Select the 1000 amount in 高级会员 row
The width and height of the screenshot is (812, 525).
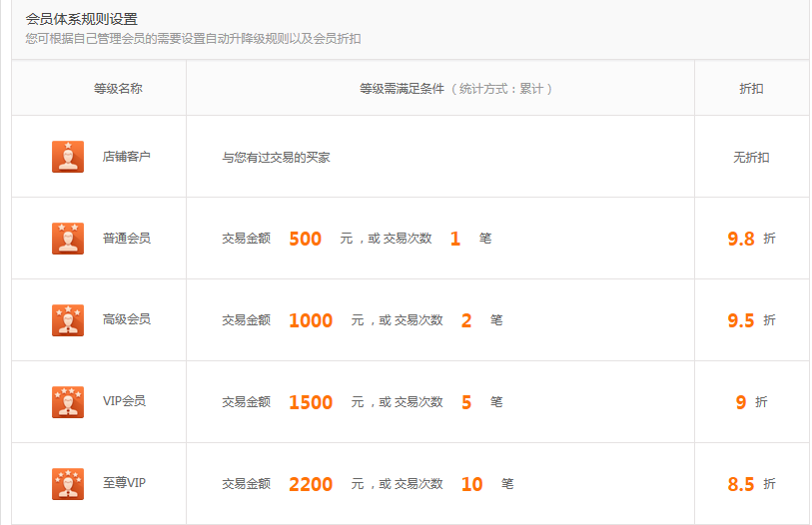click(x=311, y=320)
